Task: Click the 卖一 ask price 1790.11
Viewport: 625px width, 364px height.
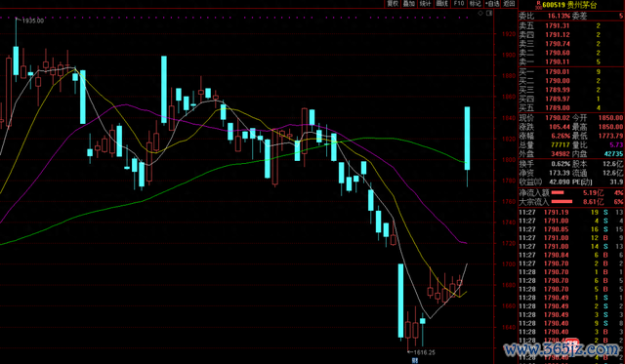Action: [x=558, y=61]
